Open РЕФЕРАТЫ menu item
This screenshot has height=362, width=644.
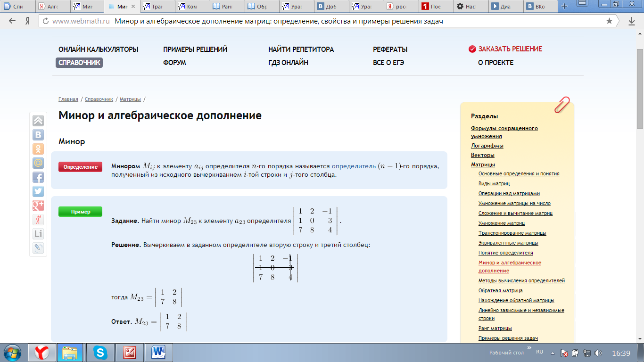point(390,49)
